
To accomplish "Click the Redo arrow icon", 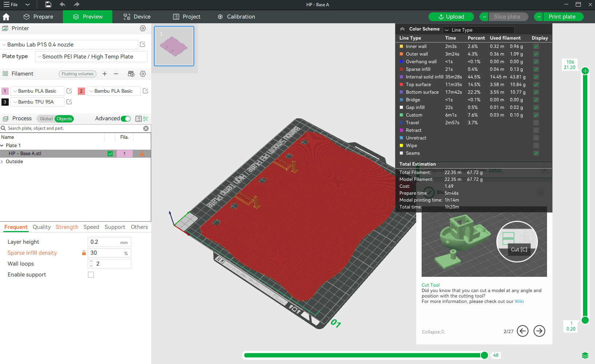I will pos(76,4).
